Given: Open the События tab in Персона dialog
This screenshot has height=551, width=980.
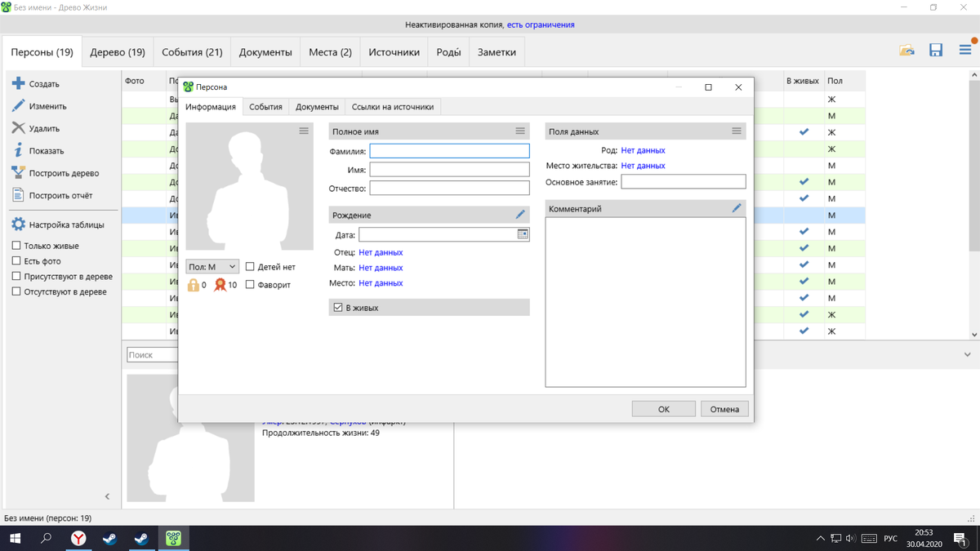Looking at the screenshot, I should click(x=265, y=107).
